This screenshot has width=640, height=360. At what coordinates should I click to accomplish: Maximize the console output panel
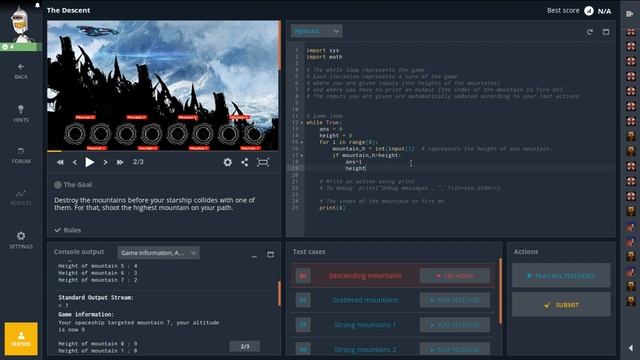point(270,255)
